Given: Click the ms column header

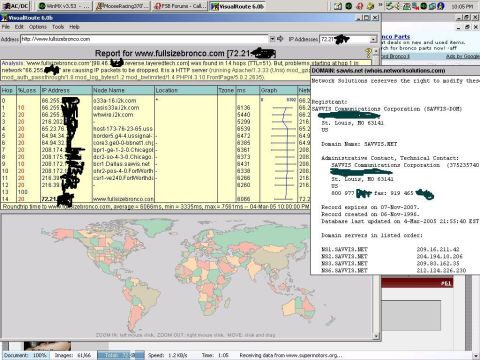Looking at the screenshot, I should (x=247, y=90).
